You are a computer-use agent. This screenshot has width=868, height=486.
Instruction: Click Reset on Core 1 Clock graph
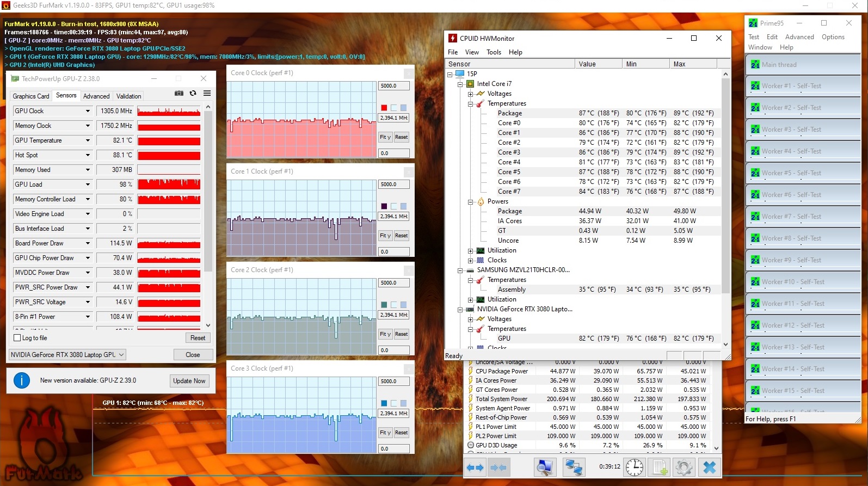click(402, 236)
